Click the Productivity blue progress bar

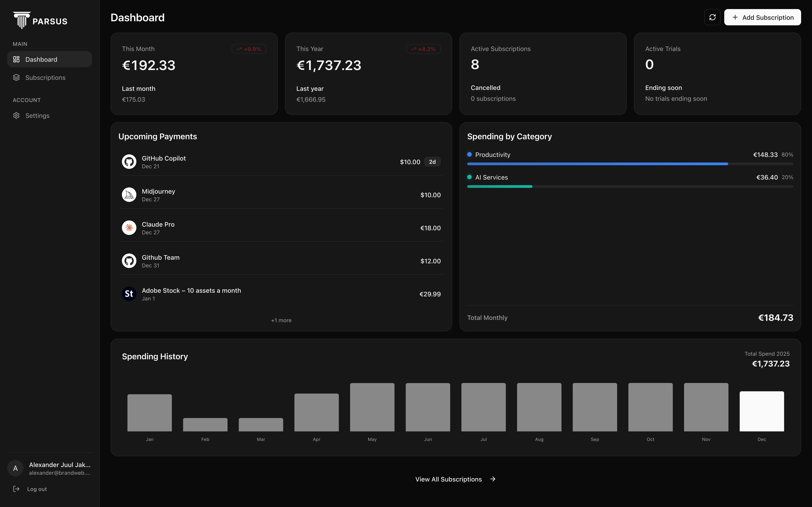(597, 164)
